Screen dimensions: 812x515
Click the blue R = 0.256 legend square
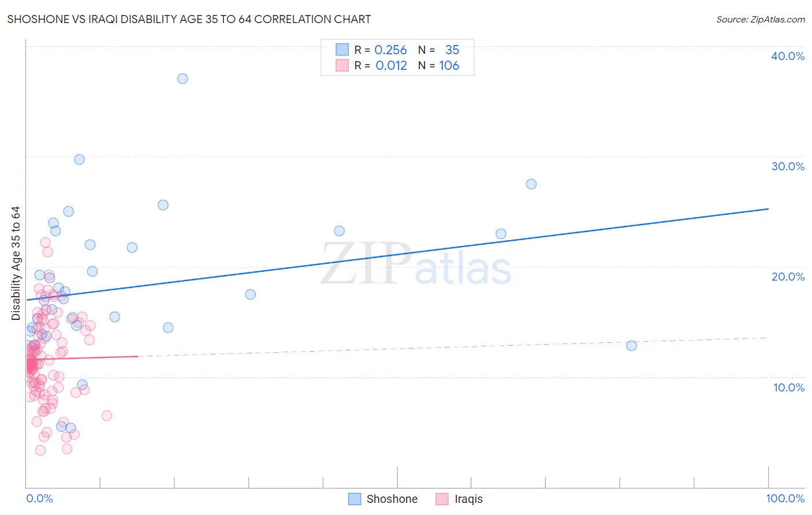click(x=342, y=50)
